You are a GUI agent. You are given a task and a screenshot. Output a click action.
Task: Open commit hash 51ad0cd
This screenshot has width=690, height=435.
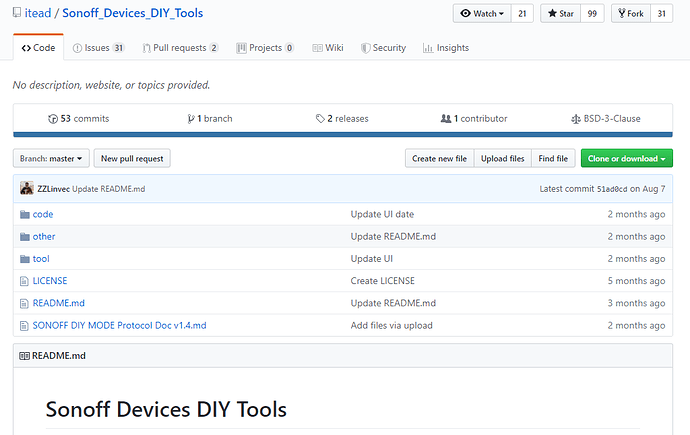tap(612, 189)
